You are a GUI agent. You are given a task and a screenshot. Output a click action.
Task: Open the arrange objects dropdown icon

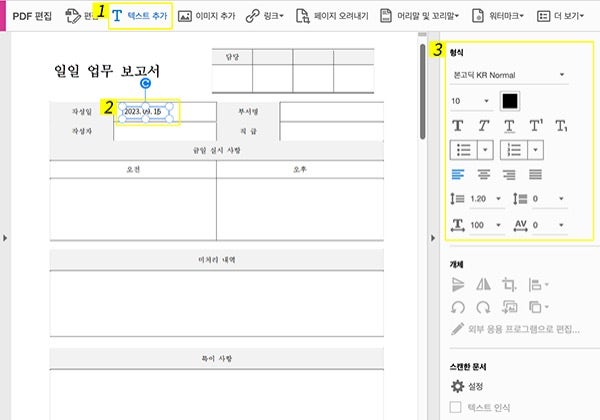[538, 307]
